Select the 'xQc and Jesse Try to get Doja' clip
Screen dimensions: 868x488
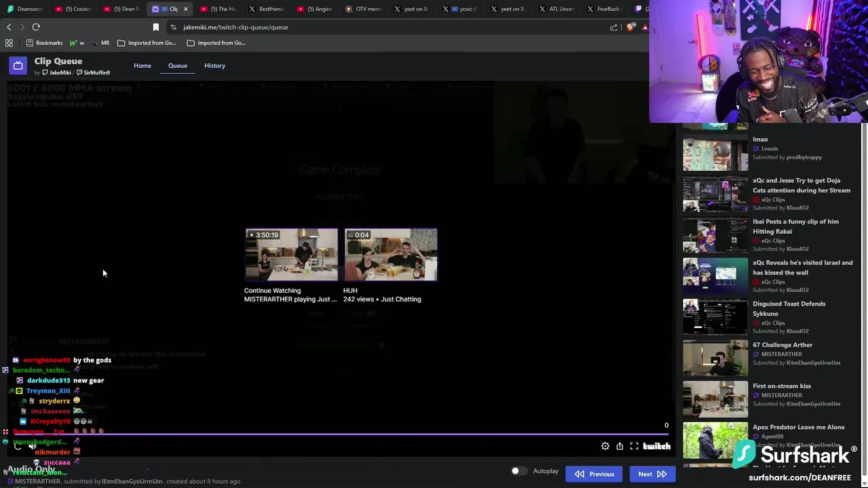pyautogui.click(x=770, y=194)
